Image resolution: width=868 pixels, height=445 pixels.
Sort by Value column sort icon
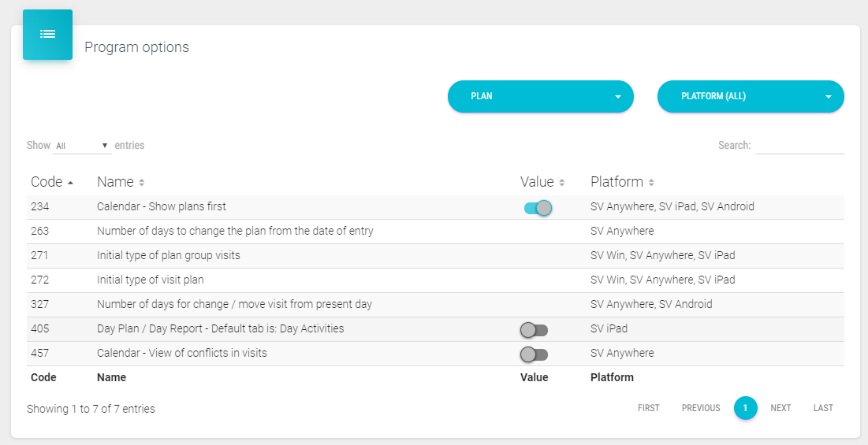click(x=562, y=183)
